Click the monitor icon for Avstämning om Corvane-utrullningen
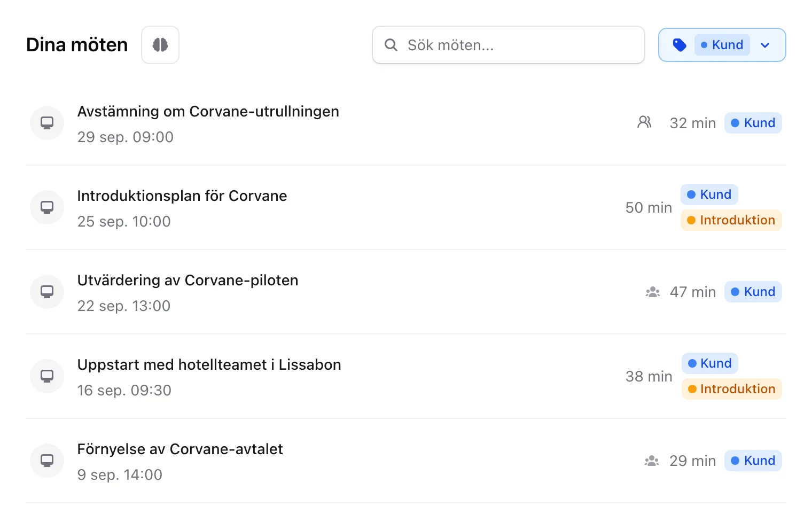Screen dimensions: 812x529 pyautogui.click(x=47, y=123)
